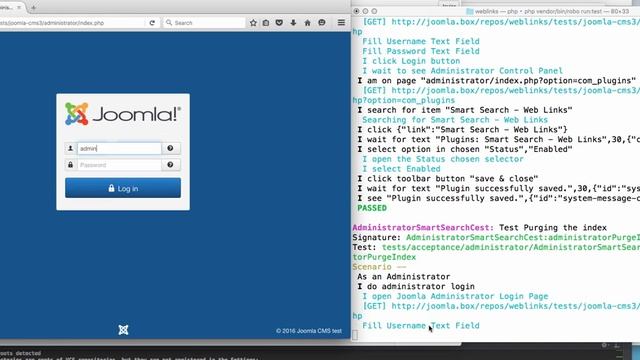Click the Log in button
Screen dimensions: 640x360
(123, 188)
